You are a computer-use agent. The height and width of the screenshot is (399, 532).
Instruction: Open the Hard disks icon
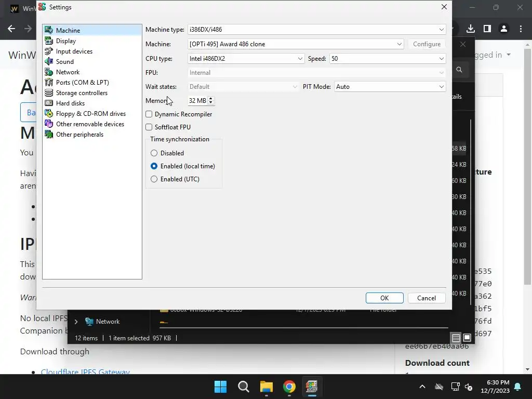click(x=49, y=103)
